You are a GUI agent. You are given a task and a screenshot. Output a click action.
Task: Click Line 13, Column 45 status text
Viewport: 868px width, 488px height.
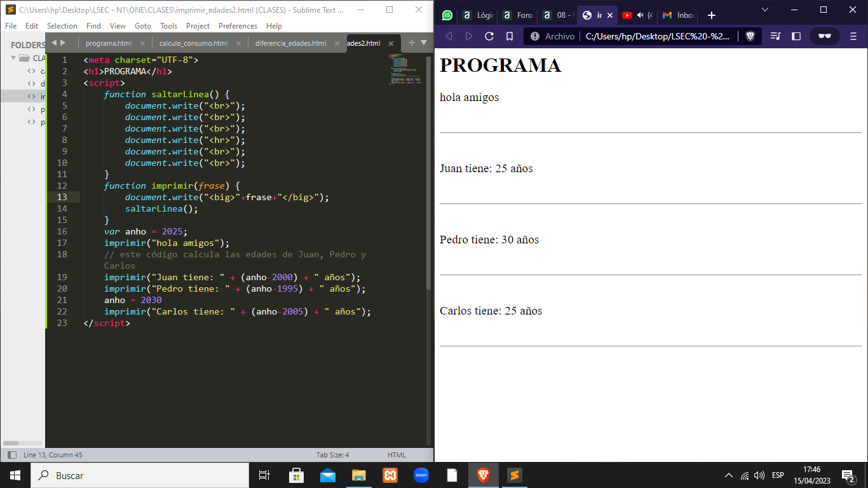click(x=53, y=455)
